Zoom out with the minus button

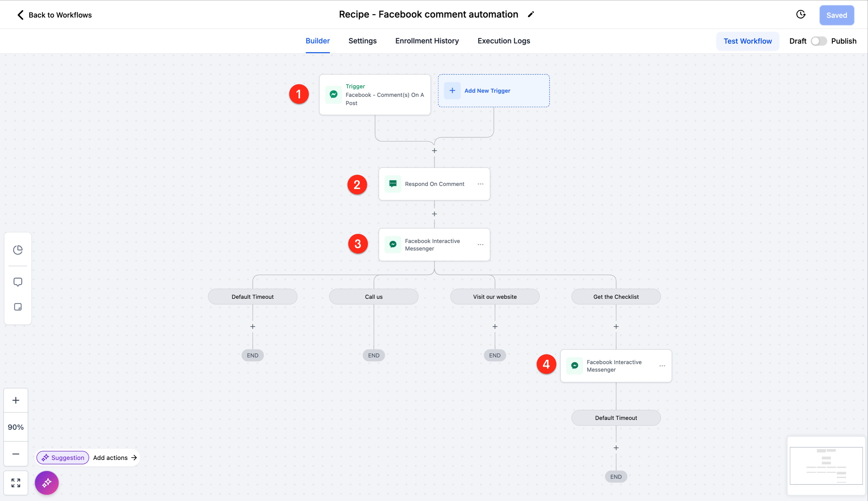(x=16, y=454)
